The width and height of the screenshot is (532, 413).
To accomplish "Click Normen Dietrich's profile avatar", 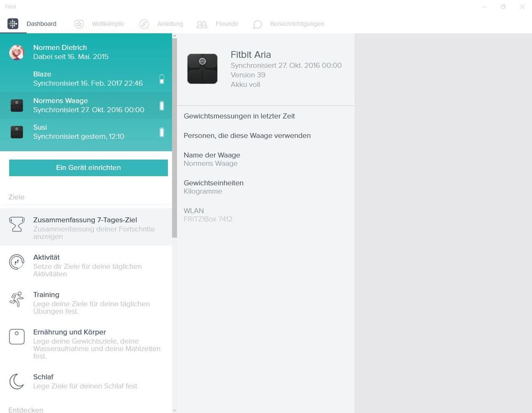I will coord(17,52).
